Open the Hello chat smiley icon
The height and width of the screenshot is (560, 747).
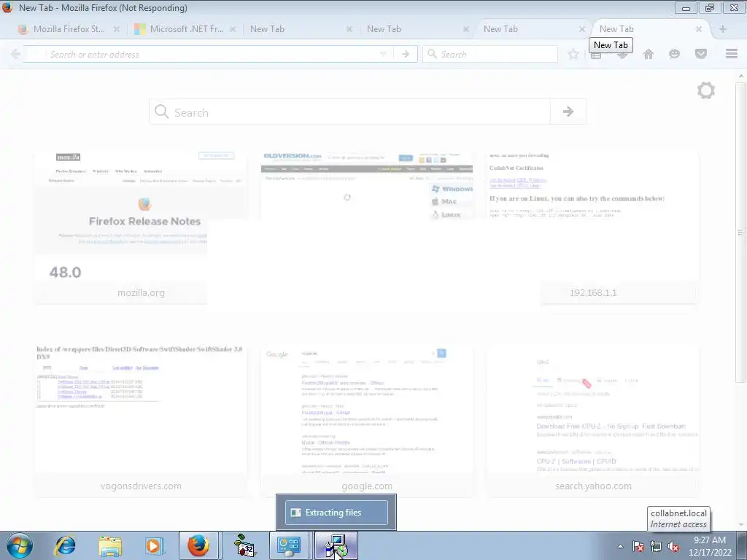click(x=674, y=54)
